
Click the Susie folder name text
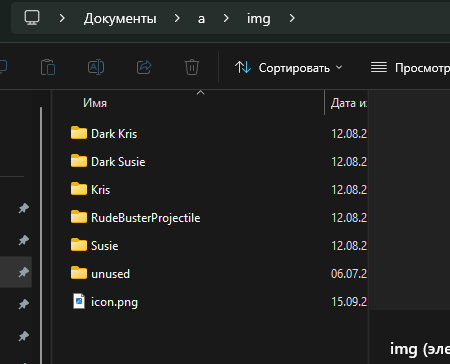pos(105,246)
